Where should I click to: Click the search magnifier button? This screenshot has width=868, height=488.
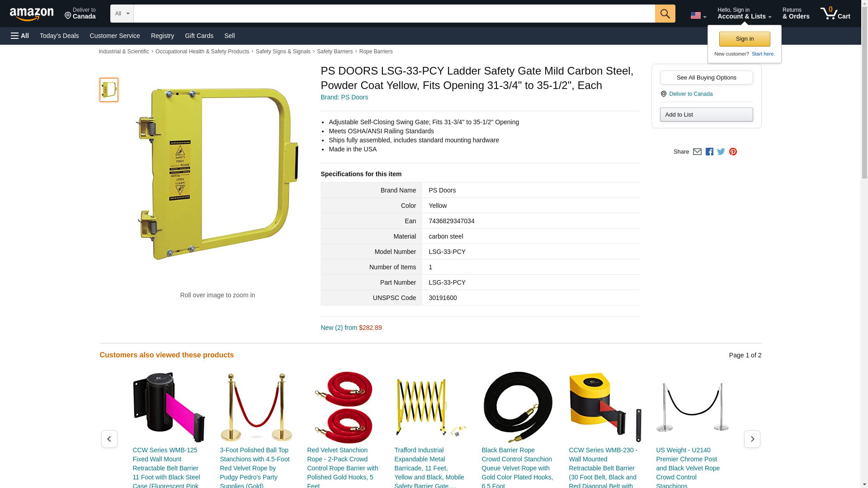coord(665,14)
